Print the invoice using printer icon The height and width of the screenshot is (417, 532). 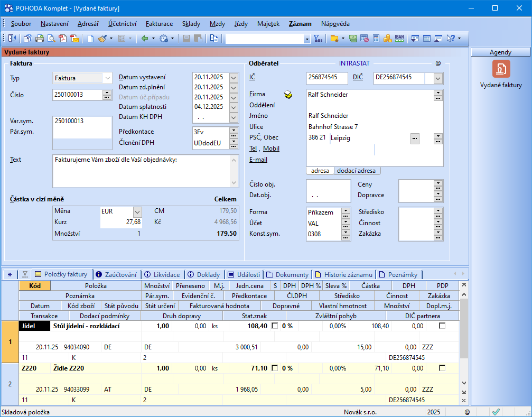coord(40,39)
